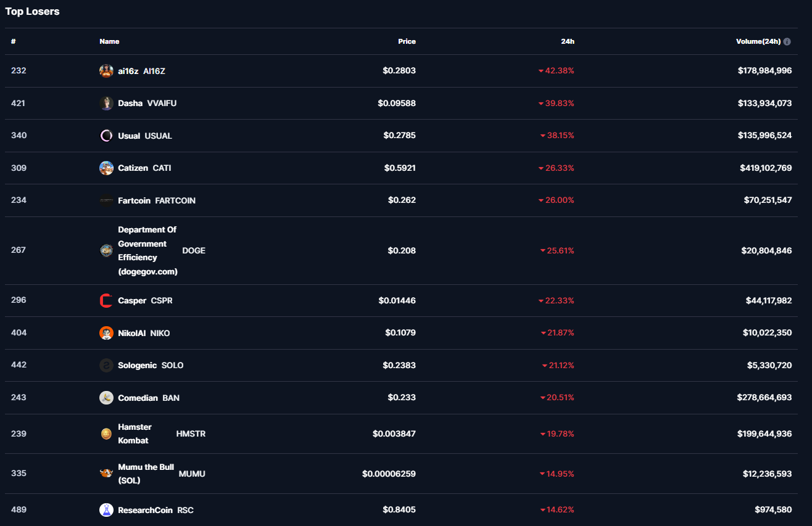Viewport: 812px width, 526px height.
Task: Sort table by Price column header
Action: (x=407, y=41)
